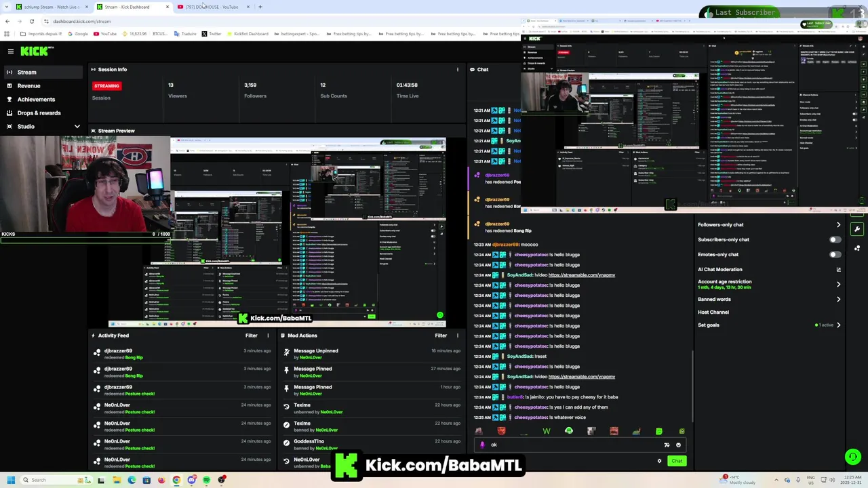
Task: Select the wrench chat settings icon
Action: point(857,229)
